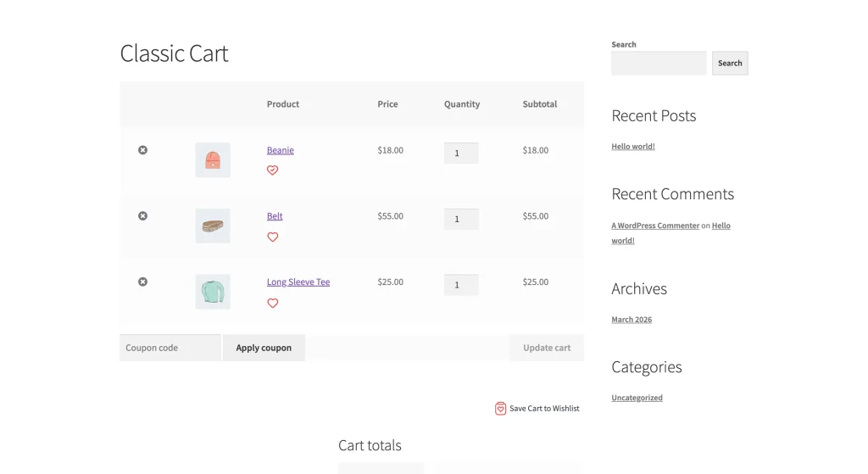
Task: Open the Long Sleeve Tee thumbnail
Action: 213,292
